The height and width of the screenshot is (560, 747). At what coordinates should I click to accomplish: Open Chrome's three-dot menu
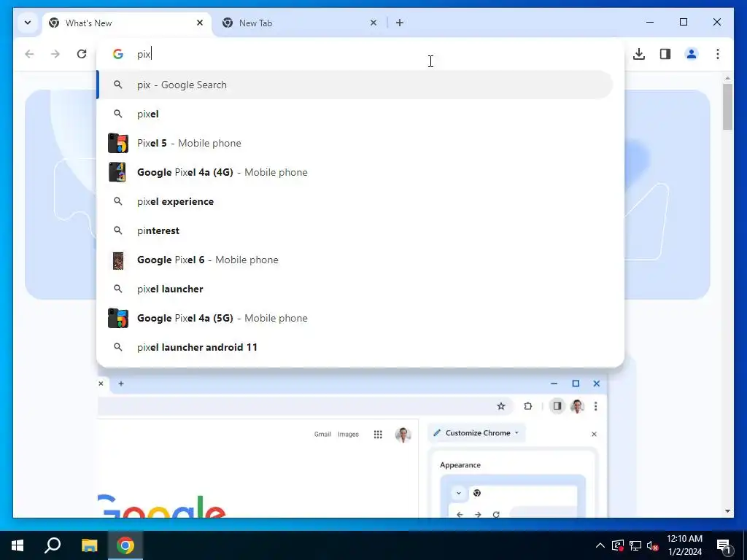[718, 54]
